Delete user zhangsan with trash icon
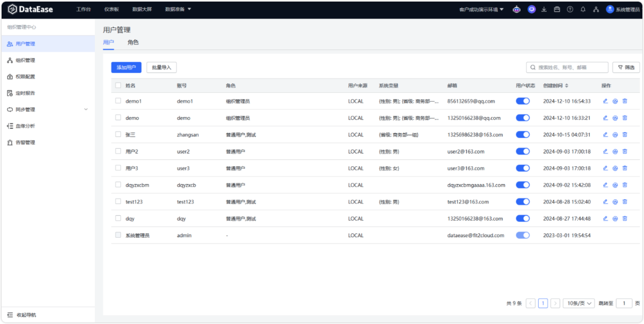 (x=625, y=135)
